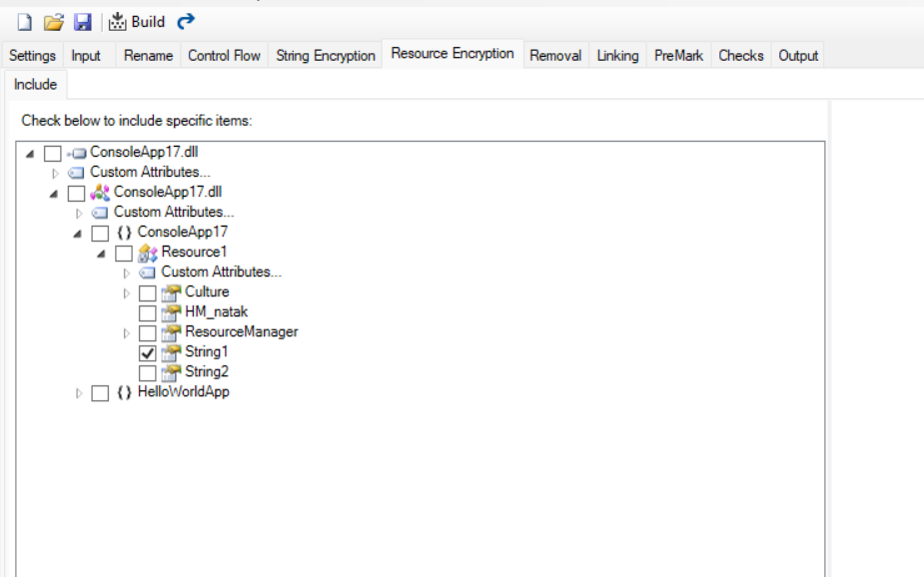Open the Control Flow tab
The image size is (924, 577).
[224, 55]
